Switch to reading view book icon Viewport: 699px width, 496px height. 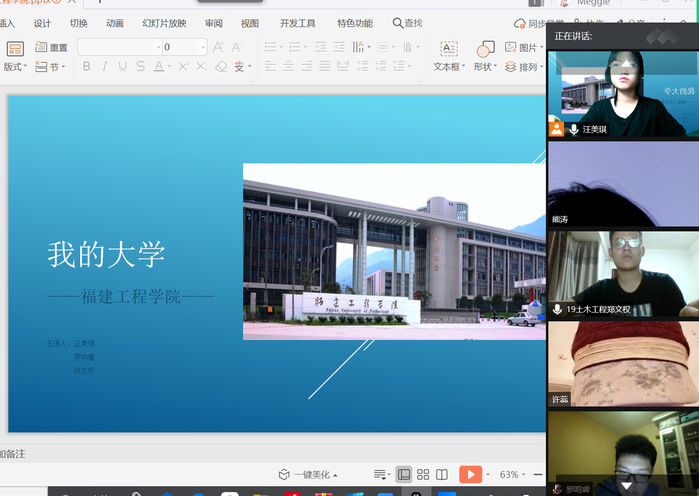442,475
